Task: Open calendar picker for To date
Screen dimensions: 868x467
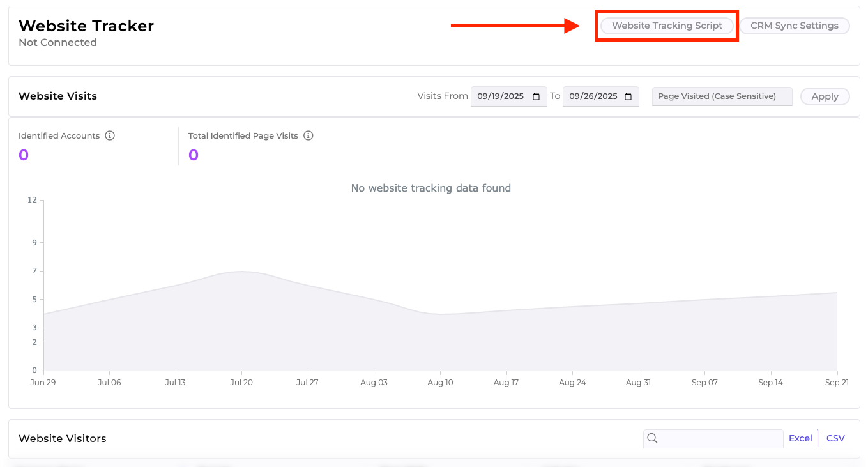Action: coord(628,96)
